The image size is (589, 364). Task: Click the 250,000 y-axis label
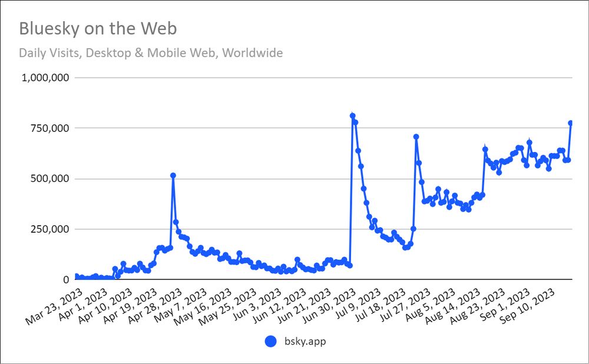50,229
